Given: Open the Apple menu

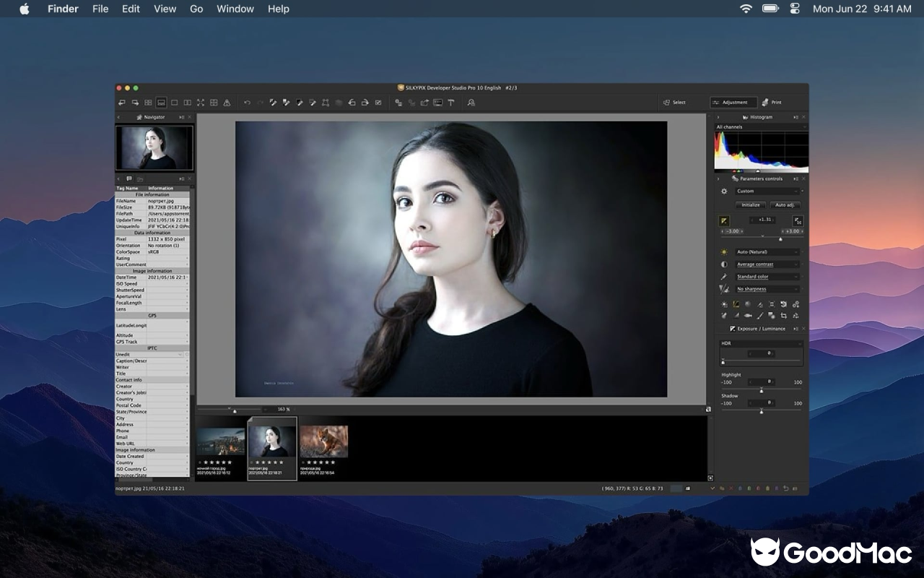Looking at the screenshot, I should coord(24,9).
